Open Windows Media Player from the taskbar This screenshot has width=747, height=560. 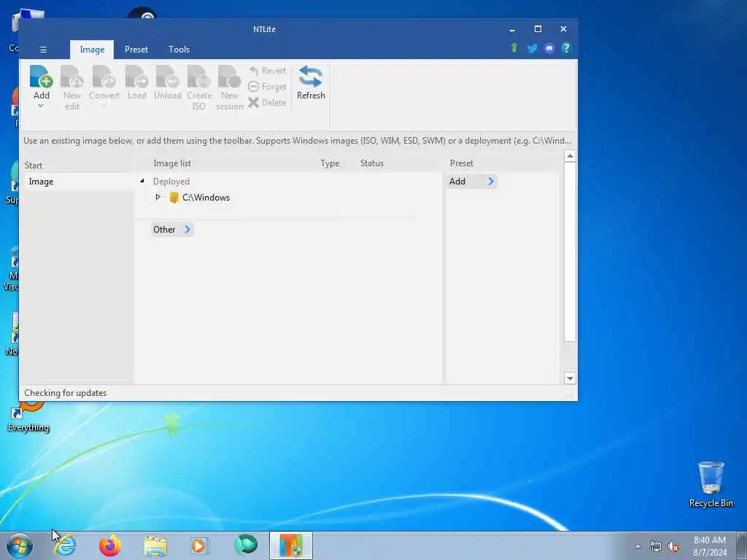click(x=199, y=546)
